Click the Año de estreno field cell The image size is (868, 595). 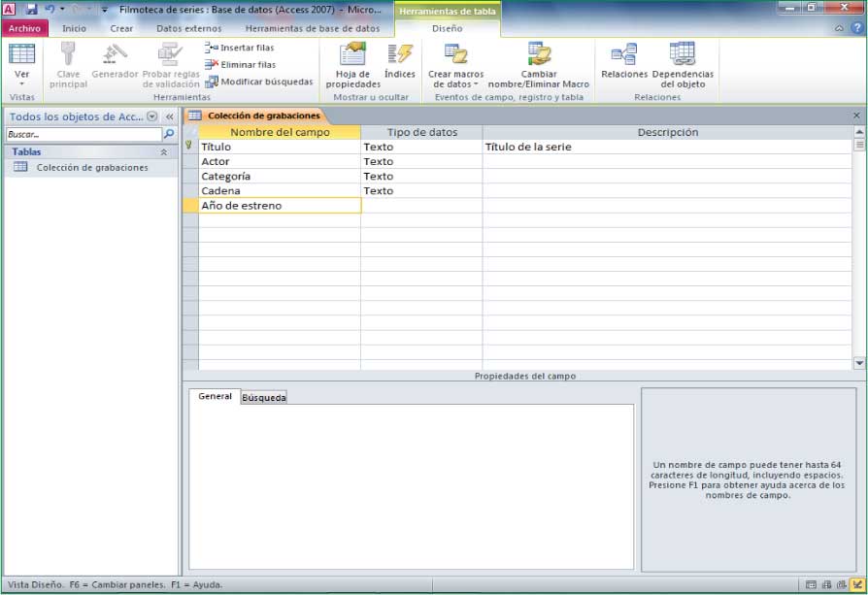tap(280, 206)
